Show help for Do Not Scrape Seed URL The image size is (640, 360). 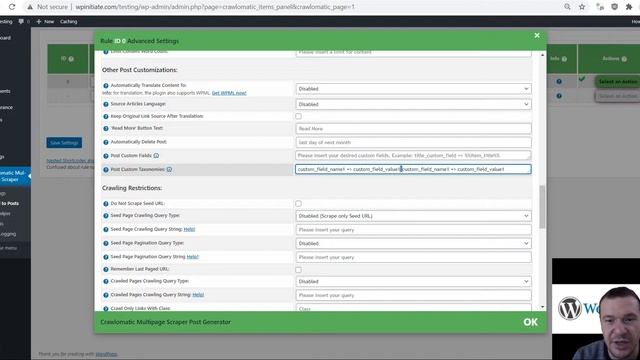(106, 204)
